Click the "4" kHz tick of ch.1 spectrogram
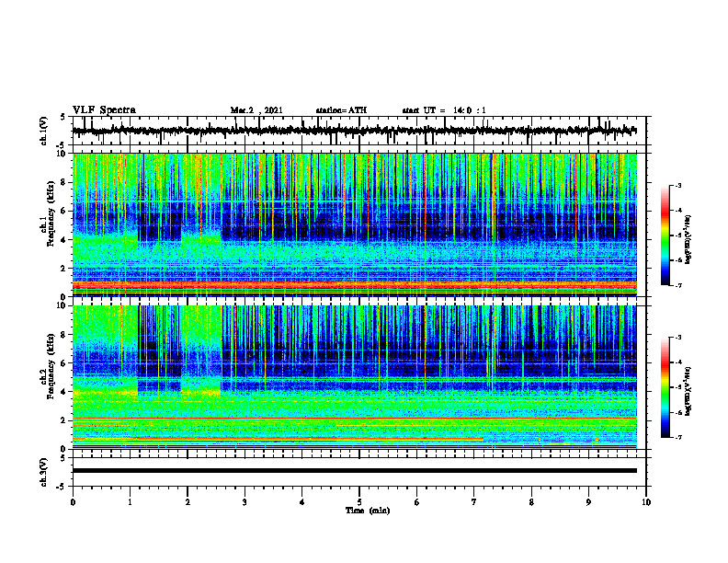728x563 pixels. click(65, 240)
